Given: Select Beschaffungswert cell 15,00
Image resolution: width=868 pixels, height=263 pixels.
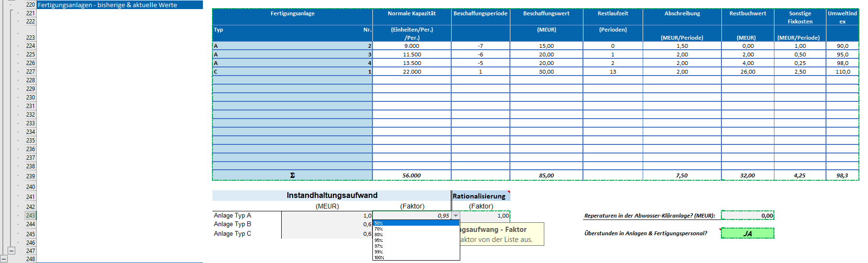Looking at the screenshot, I should [547, 46].
